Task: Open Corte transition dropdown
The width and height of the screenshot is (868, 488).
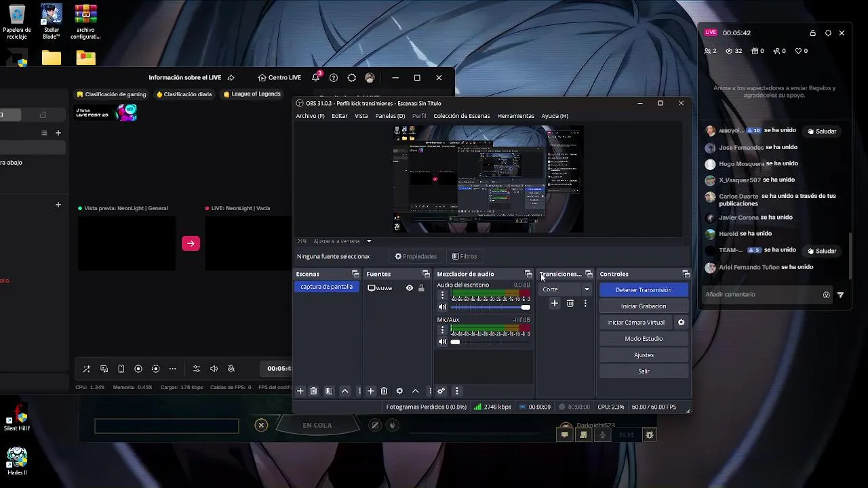Action: click(566, 289)
